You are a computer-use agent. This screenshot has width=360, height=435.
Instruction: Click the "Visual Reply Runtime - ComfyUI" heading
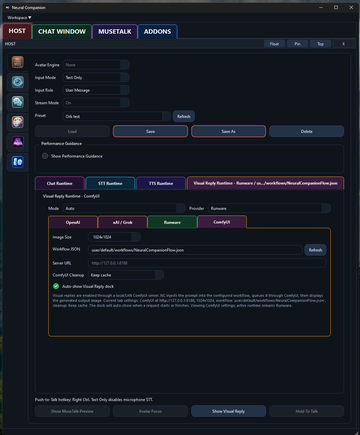tap(71, 196)
